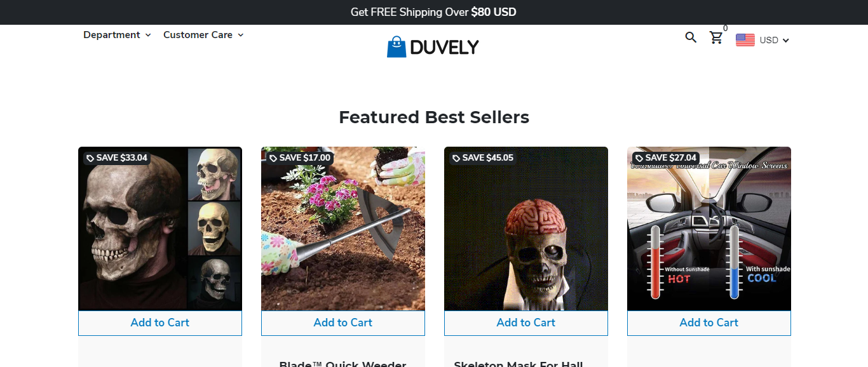This screenshot has height=367, width=868.
Task: Expand the Customer Care menu
Action: (x=203, y=35)
